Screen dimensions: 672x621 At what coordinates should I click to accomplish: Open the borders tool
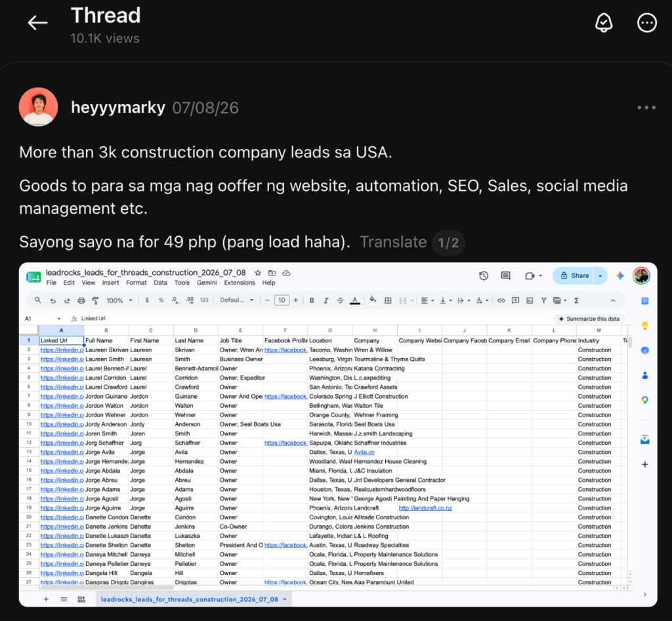(388, 300)
